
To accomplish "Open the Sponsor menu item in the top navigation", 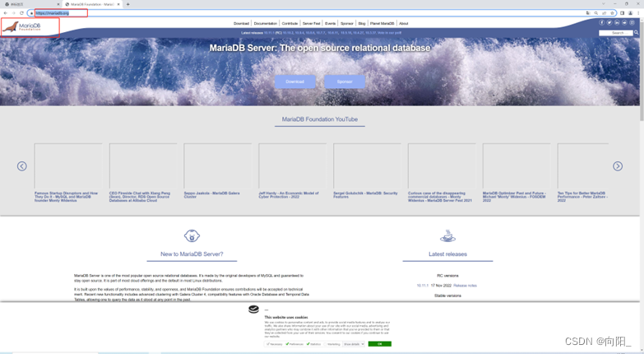I will pyautogui.click(x=346, y=23).
